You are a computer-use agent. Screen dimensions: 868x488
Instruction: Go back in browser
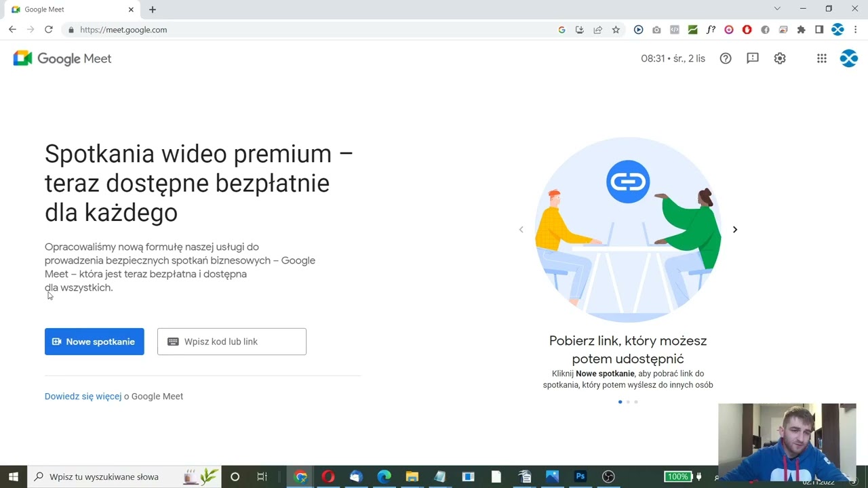coord(12,30)
